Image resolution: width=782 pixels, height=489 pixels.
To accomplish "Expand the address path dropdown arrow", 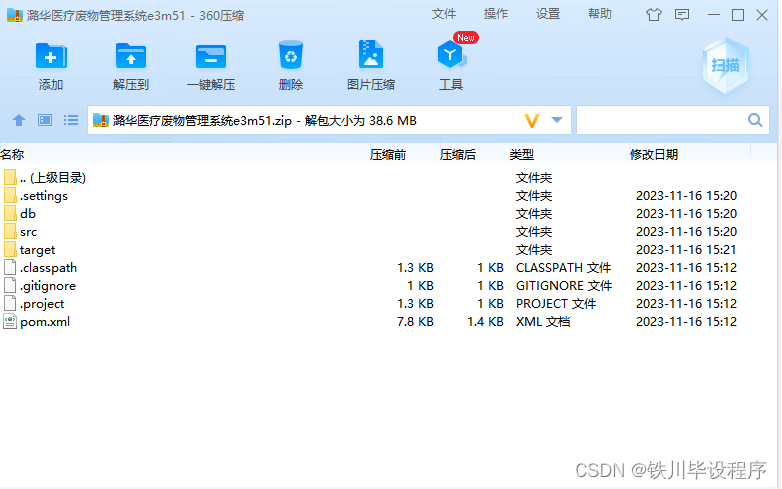I will [x=557, y=120].
